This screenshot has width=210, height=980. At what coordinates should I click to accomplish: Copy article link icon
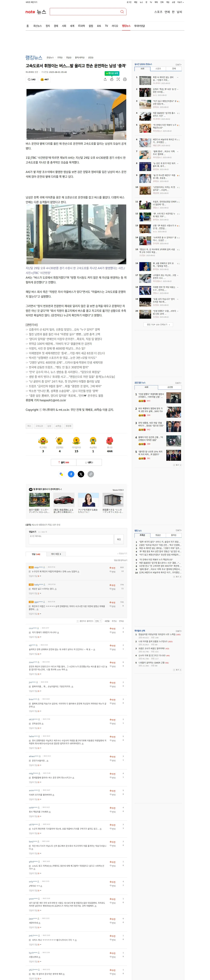[x=91, y=474]
